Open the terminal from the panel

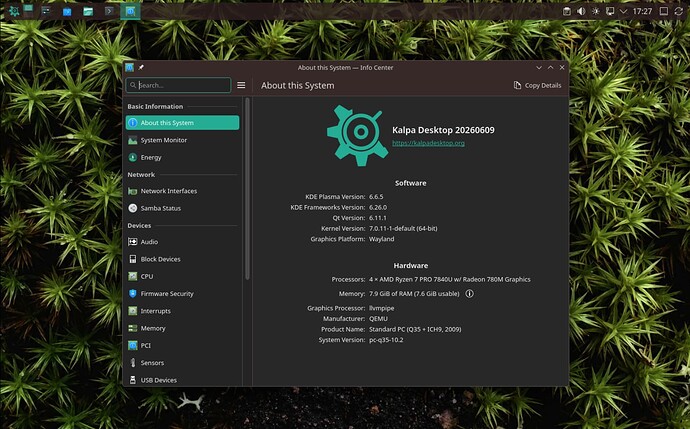pos(109,11)
